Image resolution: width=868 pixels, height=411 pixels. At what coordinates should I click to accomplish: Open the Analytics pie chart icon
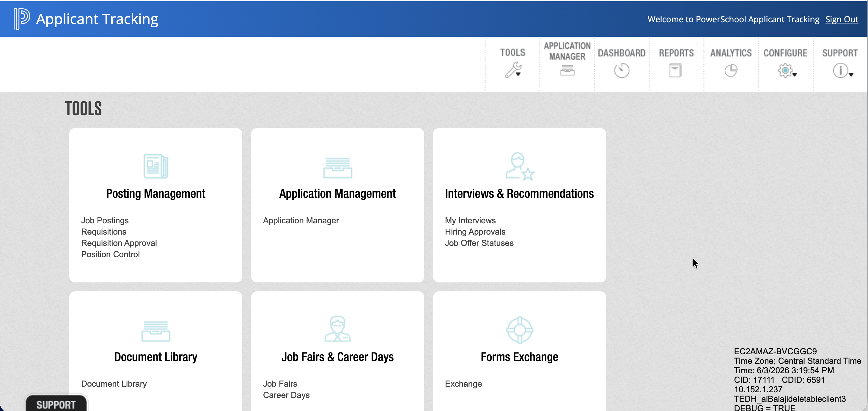[x=731, y=70]
